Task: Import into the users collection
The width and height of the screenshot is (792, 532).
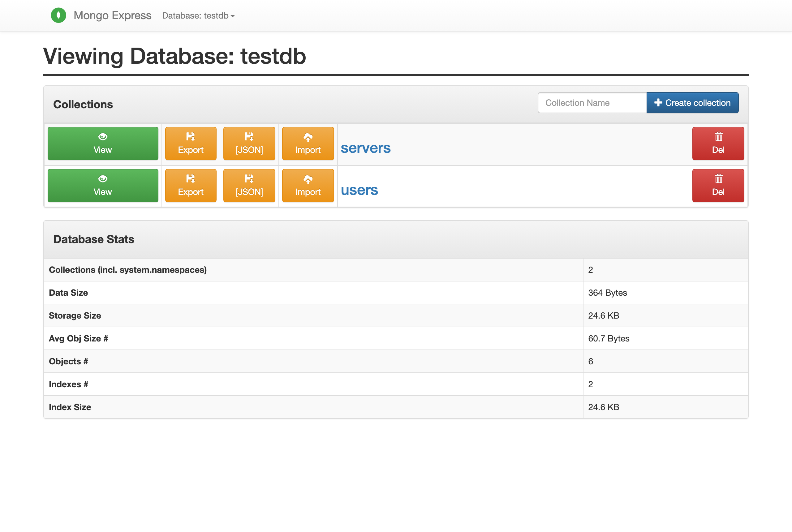Action: point(308,186)
